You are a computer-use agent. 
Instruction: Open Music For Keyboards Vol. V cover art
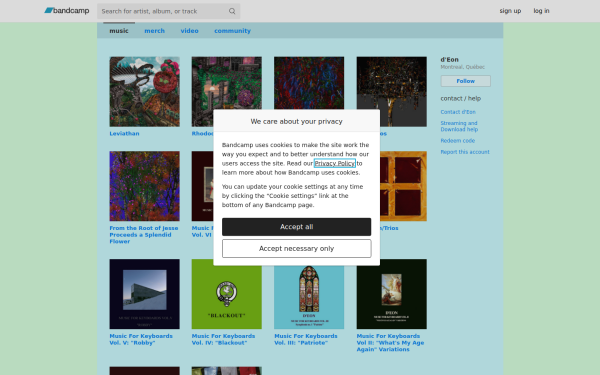point(145,294)
